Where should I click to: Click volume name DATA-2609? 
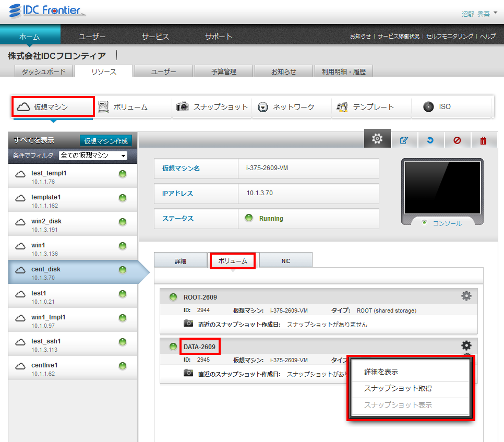pos(200,347)
